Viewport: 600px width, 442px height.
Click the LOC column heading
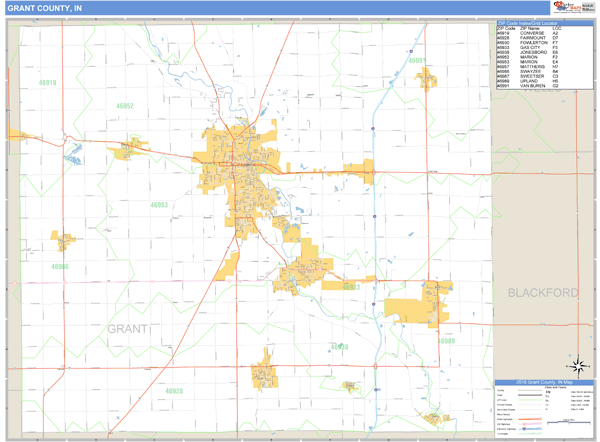click(x=557, y=28)
